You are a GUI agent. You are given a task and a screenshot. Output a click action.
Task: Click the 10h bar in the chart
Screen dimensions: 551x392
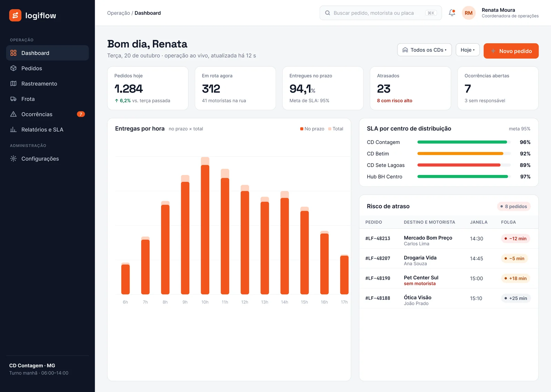205,226
